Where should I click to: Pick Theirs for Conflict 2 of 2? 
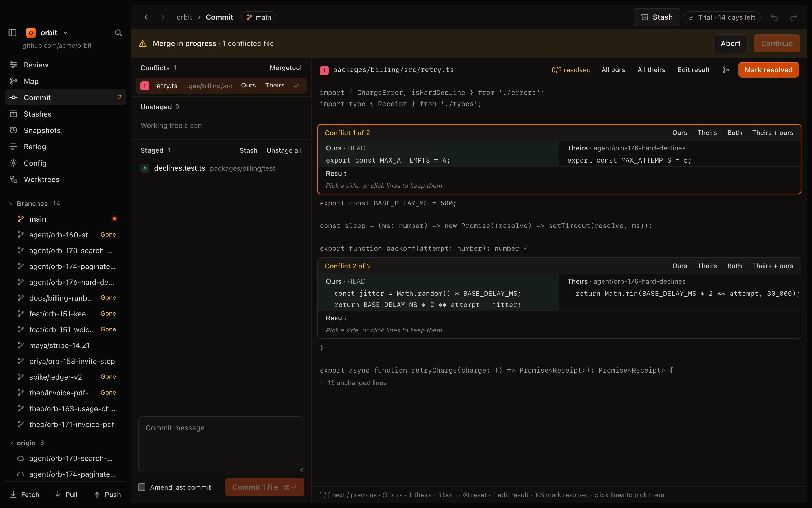click(x=707, y=266)
